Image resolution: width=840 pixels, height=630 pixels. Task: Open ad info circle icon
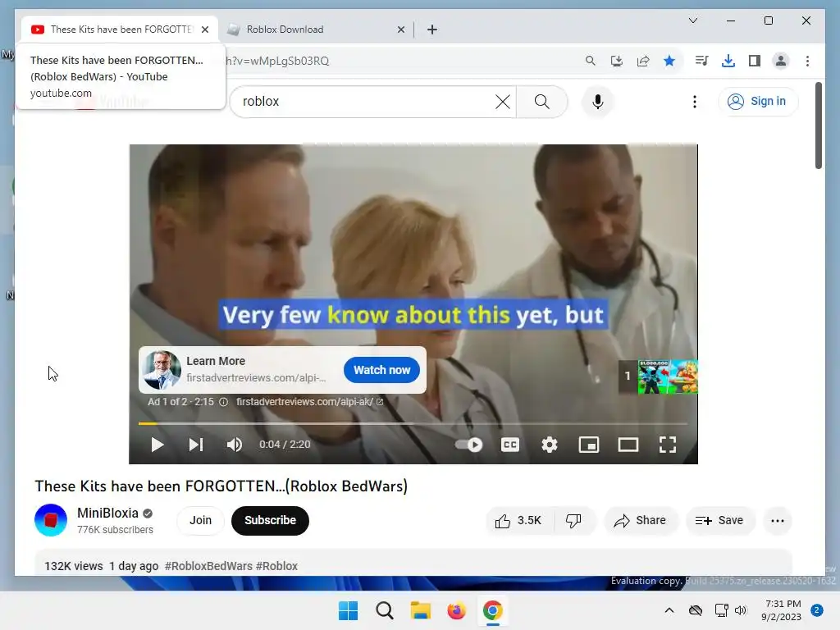[x=223, y=402]
